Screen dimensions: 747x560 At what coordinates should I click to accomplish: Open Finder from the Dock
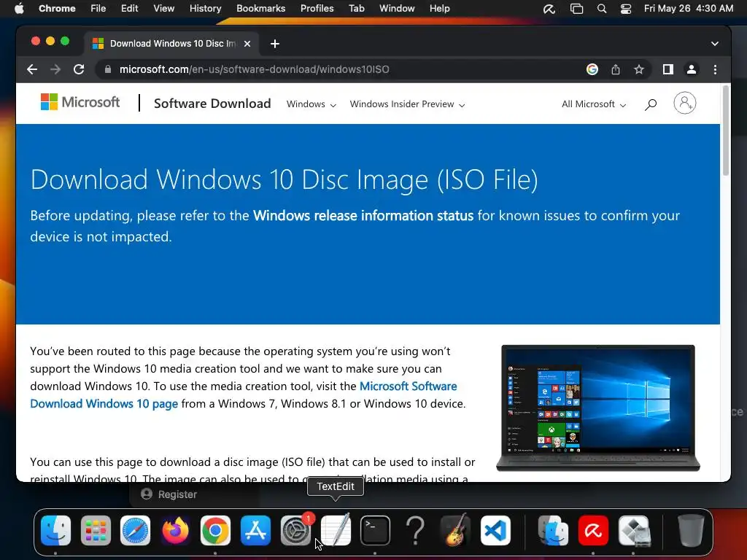(55, 531)
